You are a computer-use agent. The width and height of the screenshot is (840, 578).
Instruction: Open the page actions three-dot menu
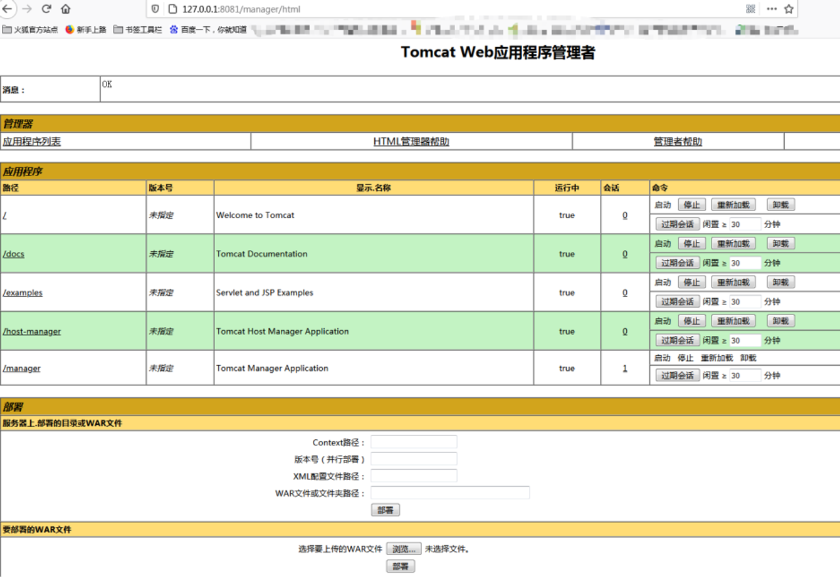(x=771, y=9)
